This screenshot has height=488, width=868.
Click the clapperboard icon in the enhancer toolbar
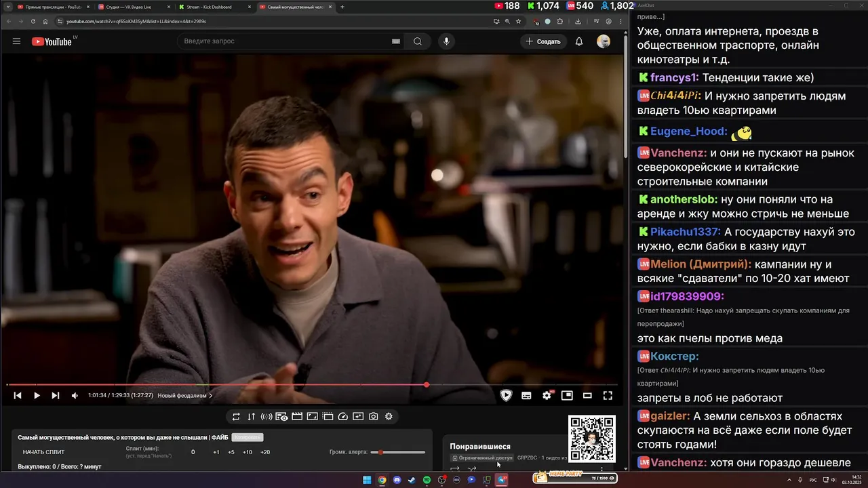pyautogui.click(x=297, y=416)
